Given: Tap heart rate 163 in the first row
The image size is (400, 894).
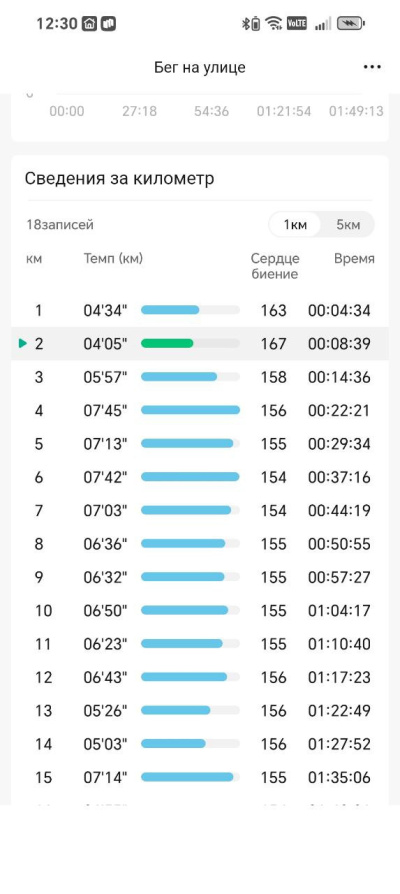Looking at the screenshot, I should [274, 311].
